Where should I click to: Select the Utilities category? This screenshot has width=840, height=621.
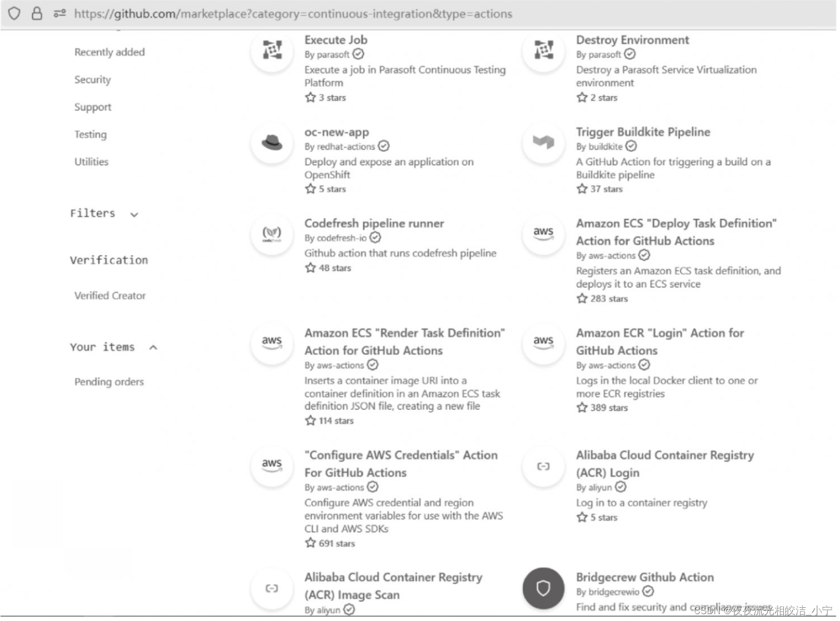[92, 161]
